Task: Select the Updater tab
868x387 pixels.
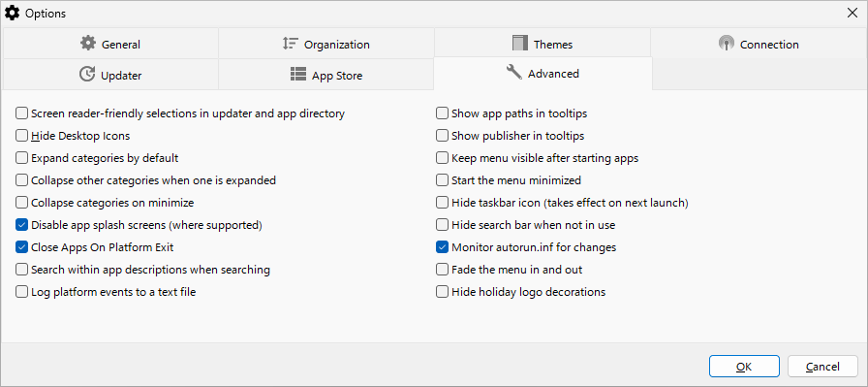Action: coord(110,75)
